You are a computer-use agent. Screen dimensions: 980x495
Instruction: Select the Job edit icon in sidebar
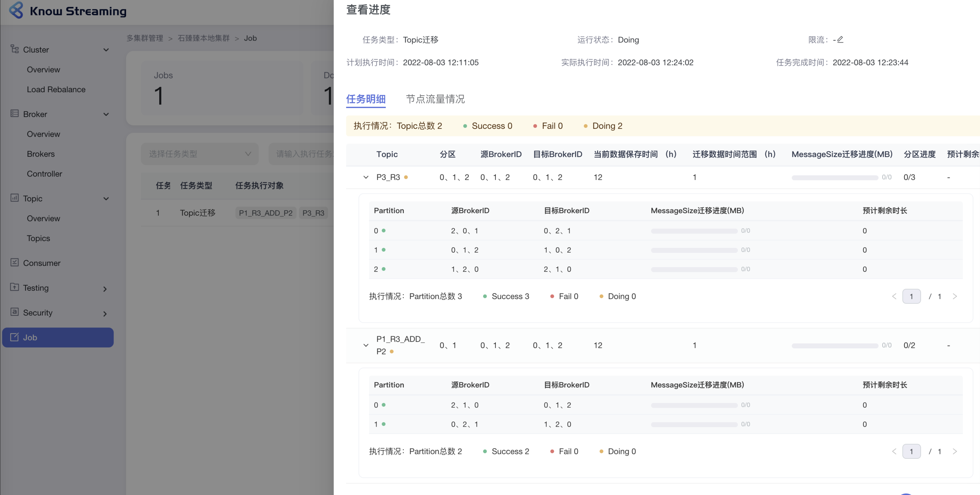coord(14,337)
